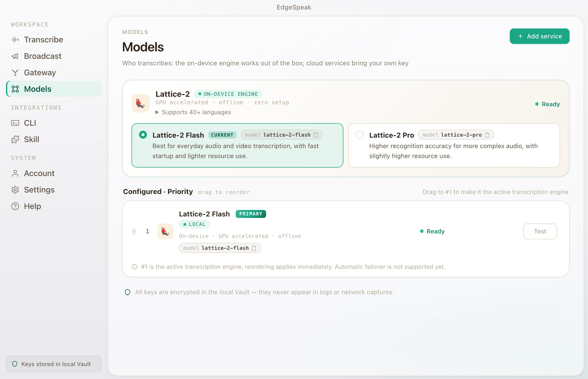Click the info icon beside failover note
Screen dimensions: 588x379
click(x=135, y=267)
